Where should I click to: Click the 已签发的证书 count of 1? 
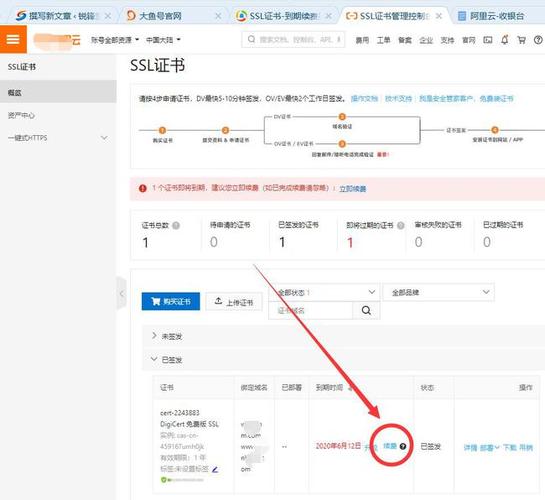[282, 242]
